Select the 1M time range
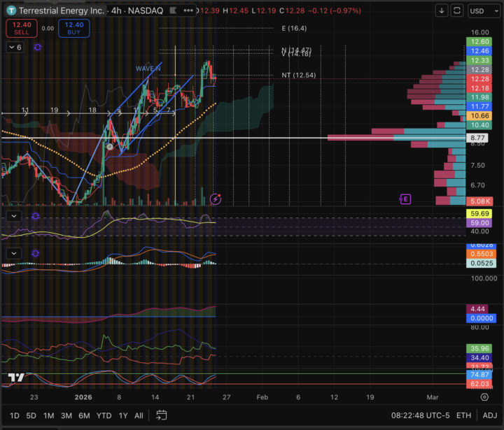504x430 pixels. (49, 415)
